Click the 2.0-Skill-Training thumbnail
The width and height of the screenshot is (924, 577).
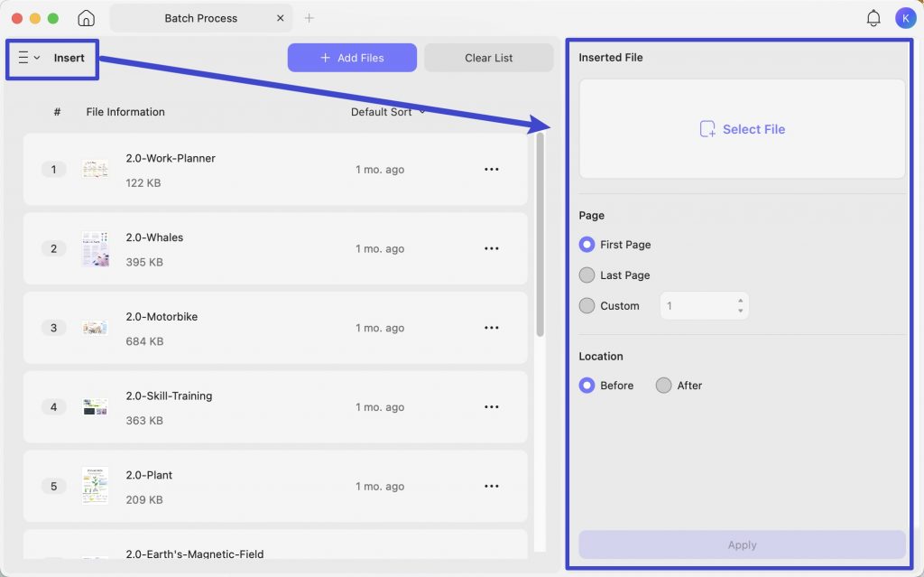pyautogui.click(x=95, y=407)
